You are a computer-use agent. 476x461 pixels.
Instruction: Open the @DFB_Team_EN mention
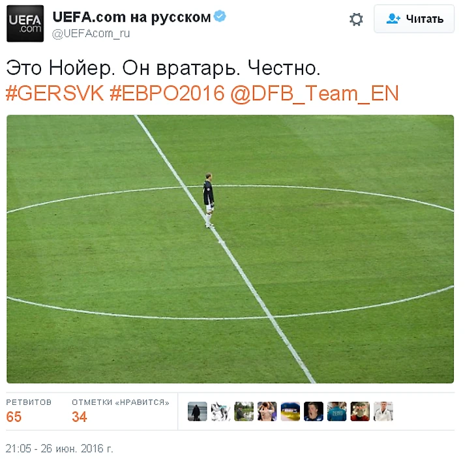point(314,94)
